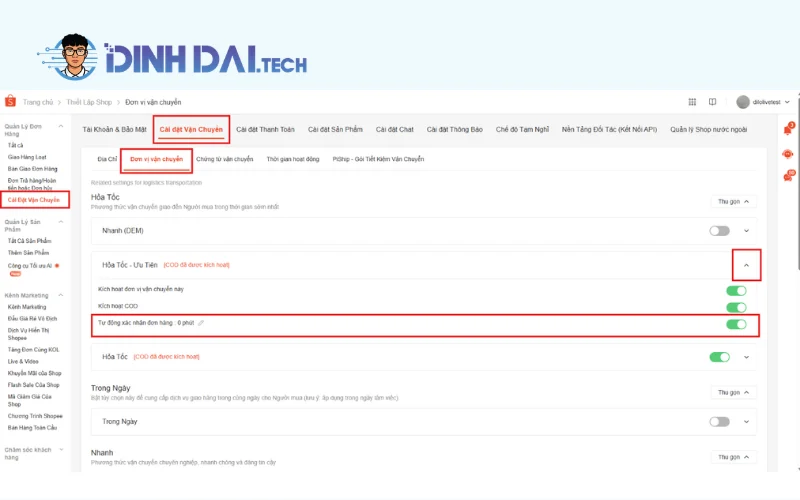This screenshot has width=800, height=500.
Task: Open Live & Video sidebar link
Action: point(23,362)
